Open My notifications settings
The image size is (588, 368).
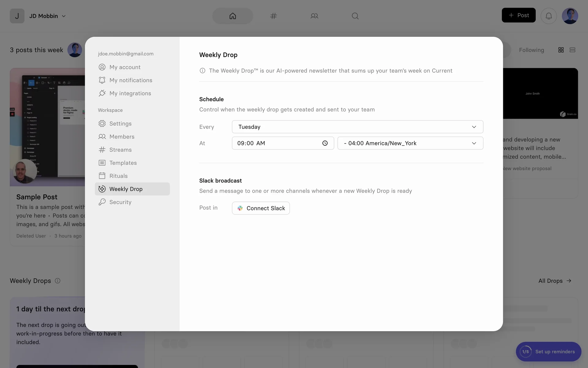click(131, 80)
